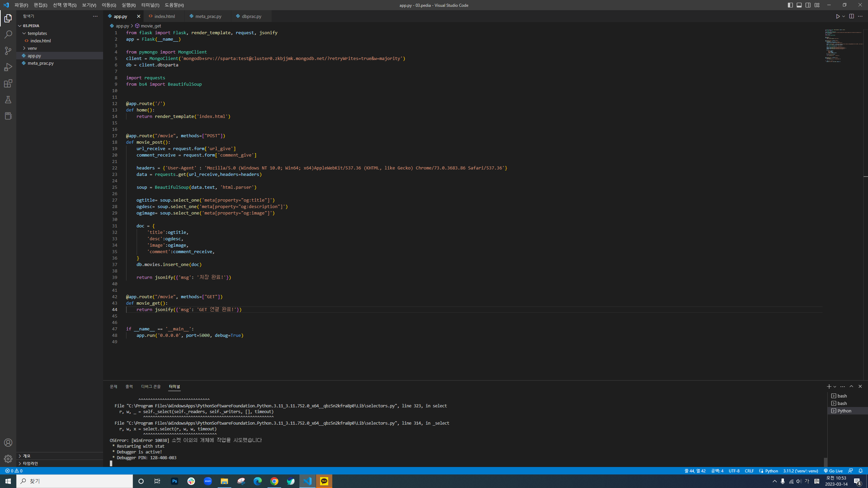Open run options dropdown next to play
The height and width of the screenshot is (488, 868).
[x=844, y=16]
